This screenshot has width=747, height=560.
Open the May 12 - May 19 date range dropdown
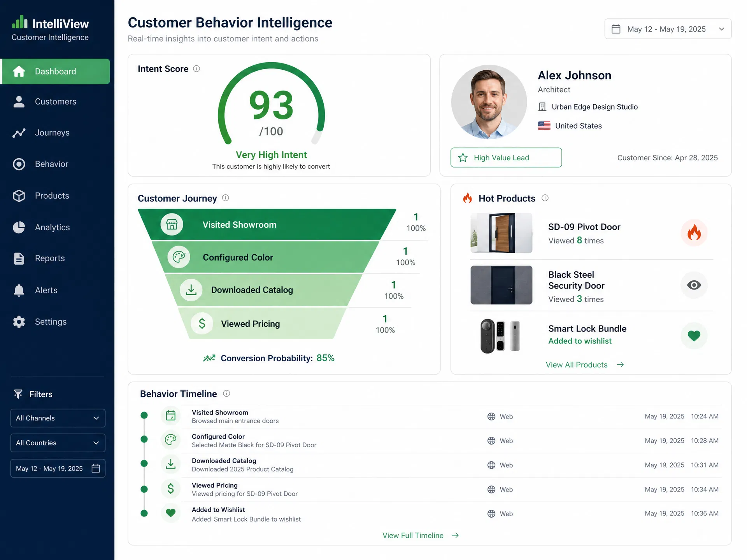[668, 29]
